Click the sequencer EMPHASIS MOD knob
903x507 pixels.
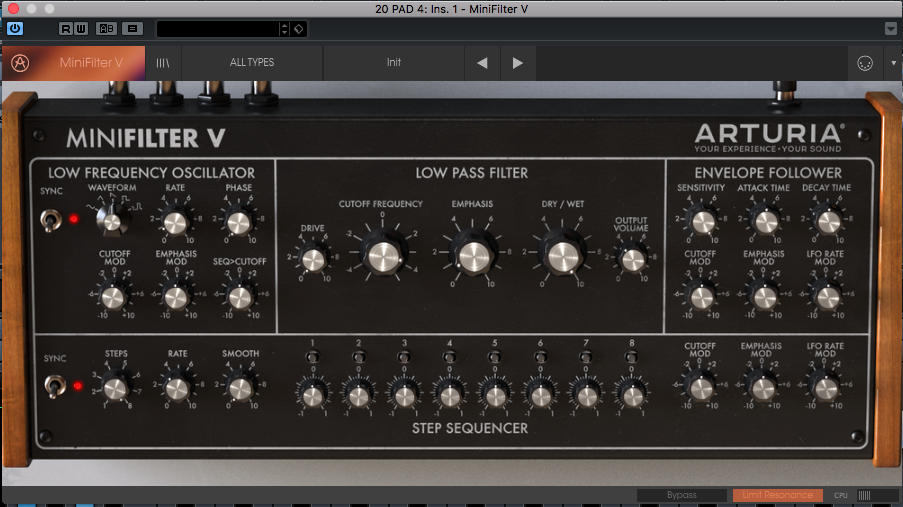click(763, 388)
